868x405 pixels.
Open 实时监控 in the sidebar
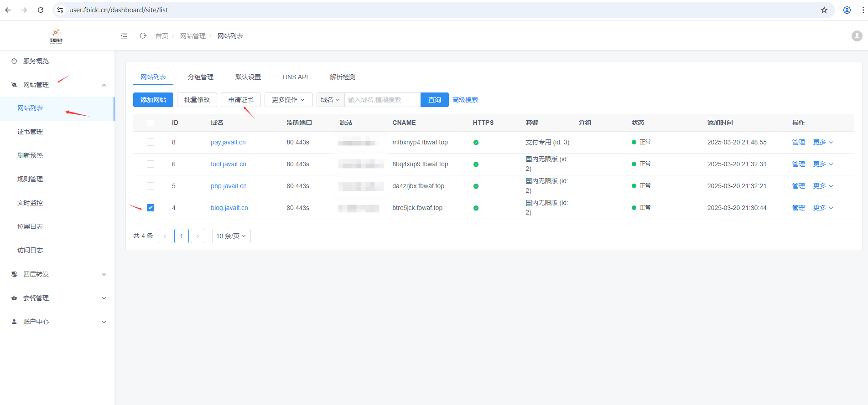pyautogui.click(x=30, y=203)
